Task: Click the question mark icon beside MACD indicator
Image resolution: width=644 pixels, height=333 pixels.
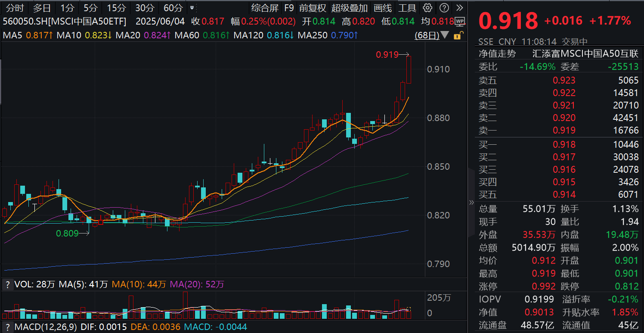Action: click(7, 327)
